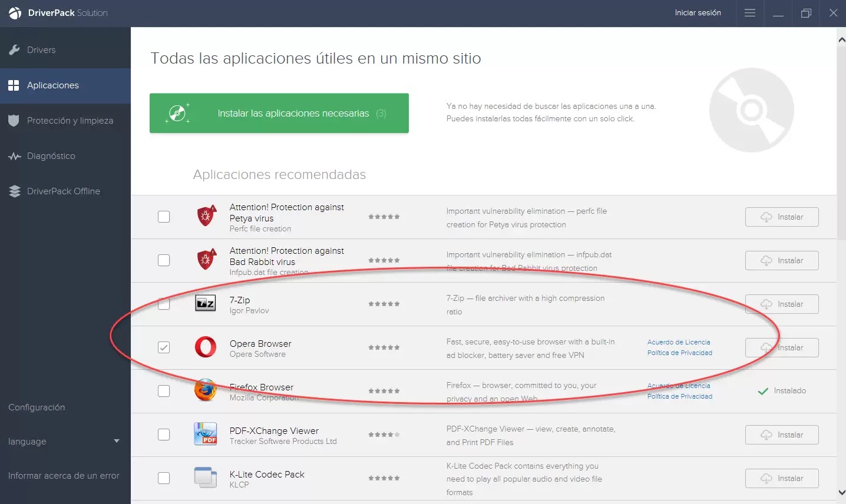Click the star rating for Firefox Browser
Image resolution: width=846 pixels, height=504 pixels.
pyautogui.click(x=384, y=391)
